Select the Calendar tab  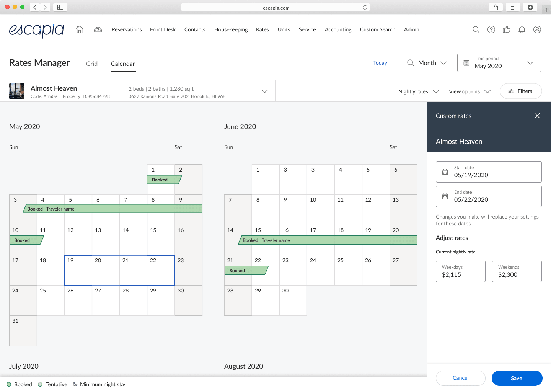pyautogui.click(x=123, y=64)
